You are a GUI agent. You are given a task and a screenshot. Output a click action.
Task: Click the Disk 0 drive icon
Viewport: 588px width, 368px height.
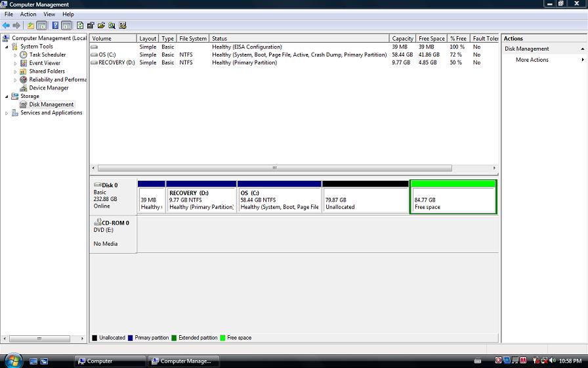coord(98,185)
